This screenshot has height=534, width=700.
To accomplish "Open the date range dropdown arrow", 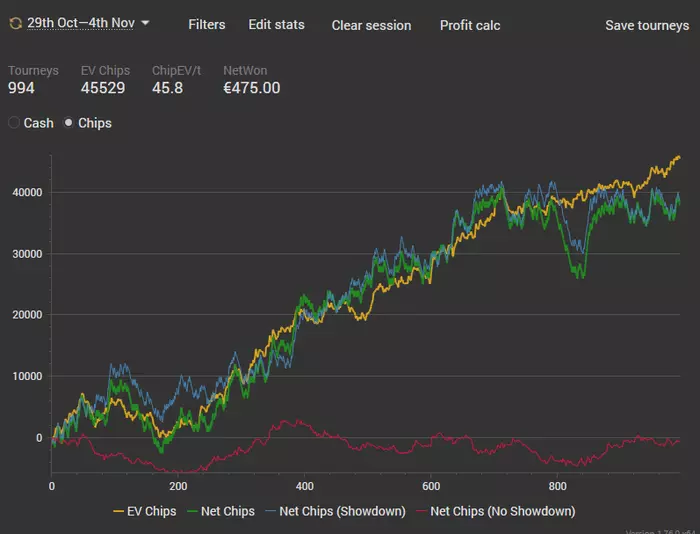I will 146,23.
